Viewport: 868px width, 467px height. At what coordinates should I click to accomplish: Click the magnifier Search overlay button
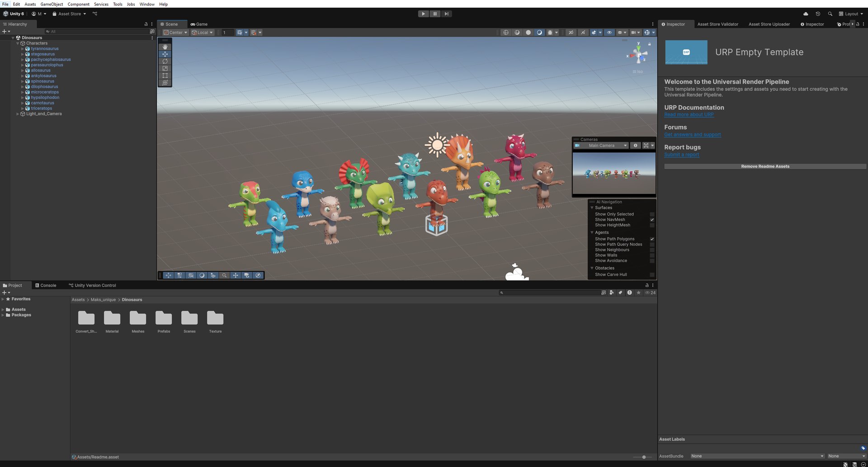[224, 275]
